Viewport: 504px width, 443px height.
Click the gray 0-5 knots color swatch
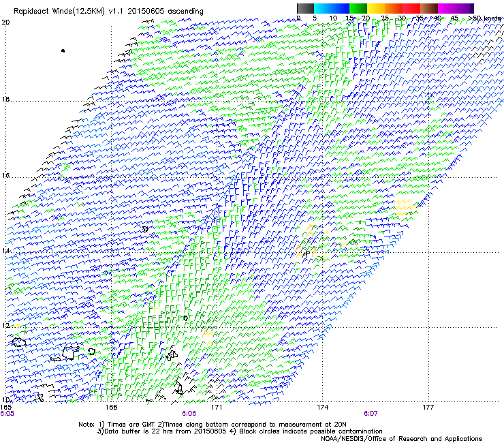click(305, 8)
